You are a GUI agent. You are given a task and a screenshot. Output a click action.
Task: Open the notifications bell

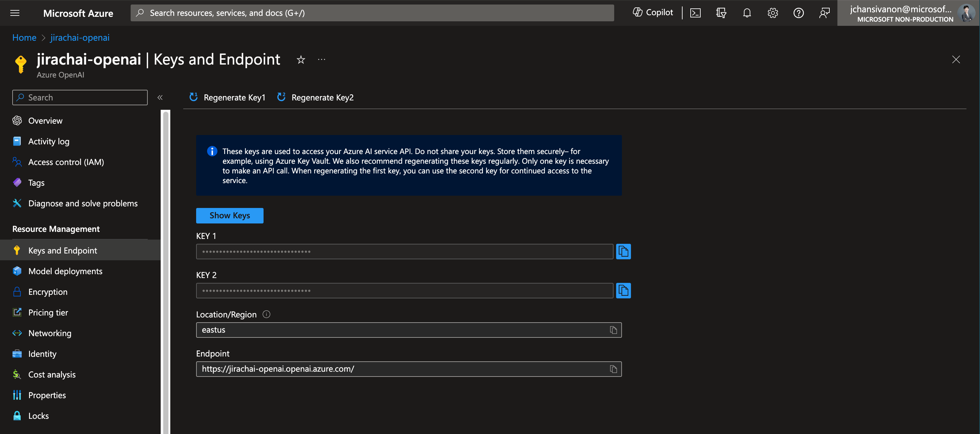tap(747, 13)
